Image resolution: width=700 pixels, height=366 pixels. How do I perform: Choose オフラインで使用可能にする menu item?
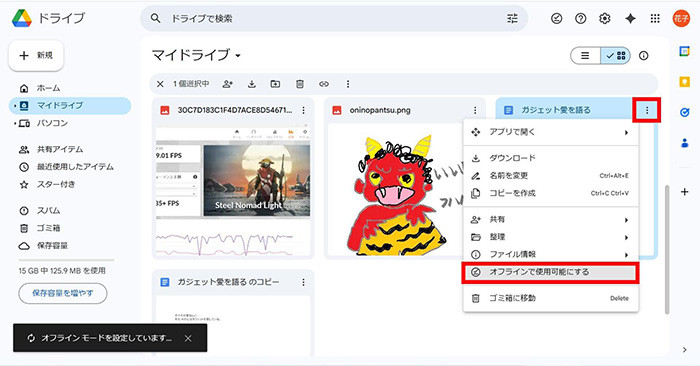click(x=551, y=272)
